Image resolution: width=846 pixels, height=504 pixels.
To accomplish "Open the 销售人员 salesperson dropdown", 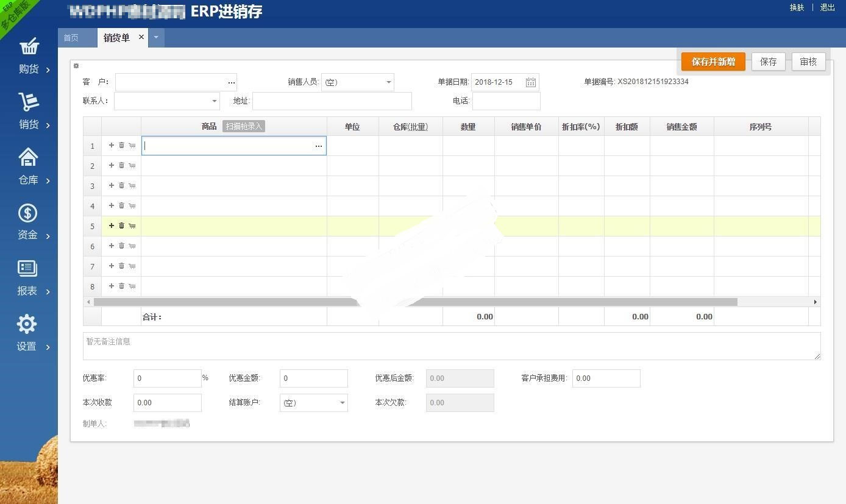I will coord(388,82).
